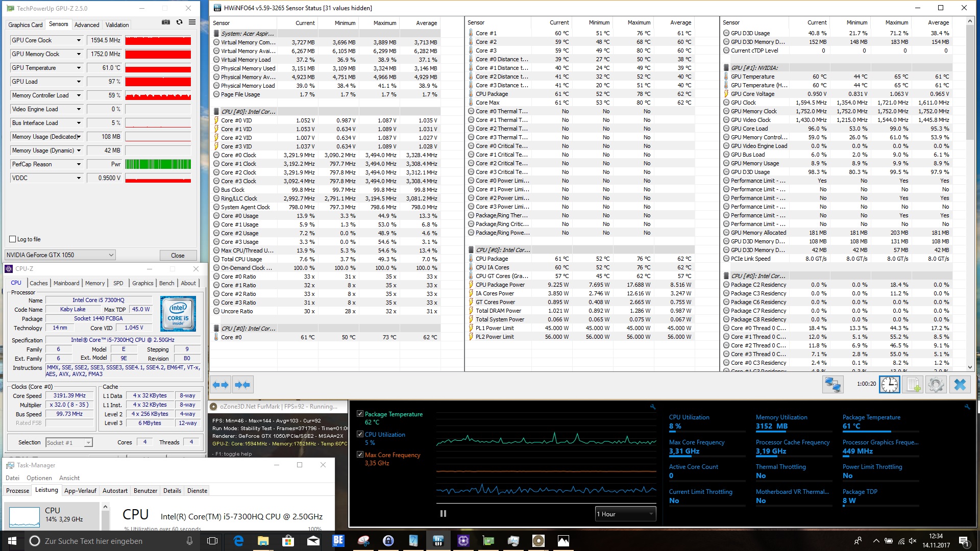Click GPU-Z Close button
This screenshot has width=980, height=551.
tap(178, 255)
